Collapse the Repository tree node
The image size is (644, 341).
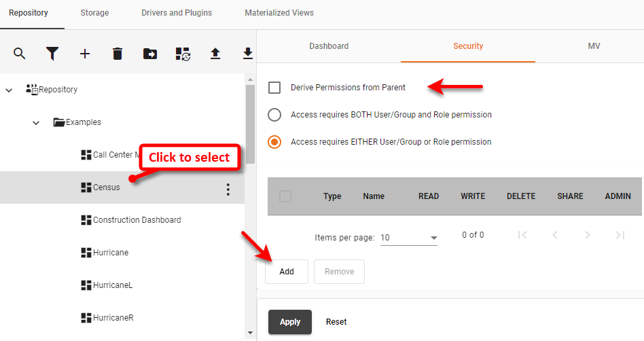coord(9,90)
